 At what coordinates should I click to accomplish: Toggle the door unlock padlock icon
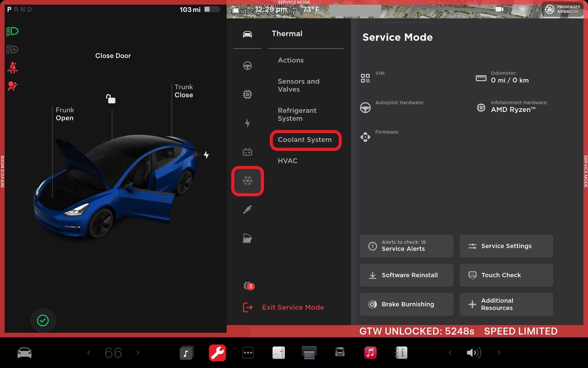(x=111, y=99)
